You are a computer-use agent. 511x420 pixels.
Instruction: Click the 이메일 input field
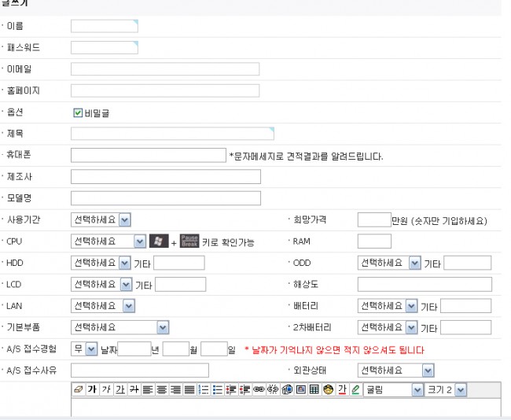(165, 69)
